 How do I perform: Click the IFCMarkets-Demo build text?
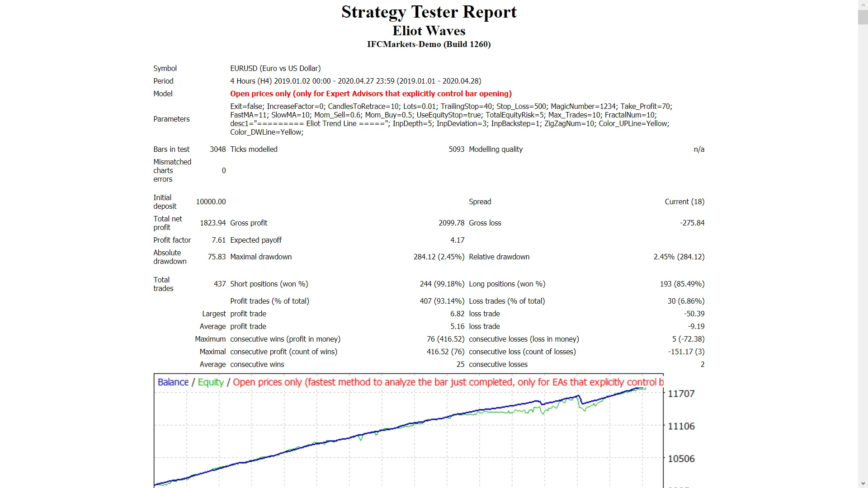(429, 44)
